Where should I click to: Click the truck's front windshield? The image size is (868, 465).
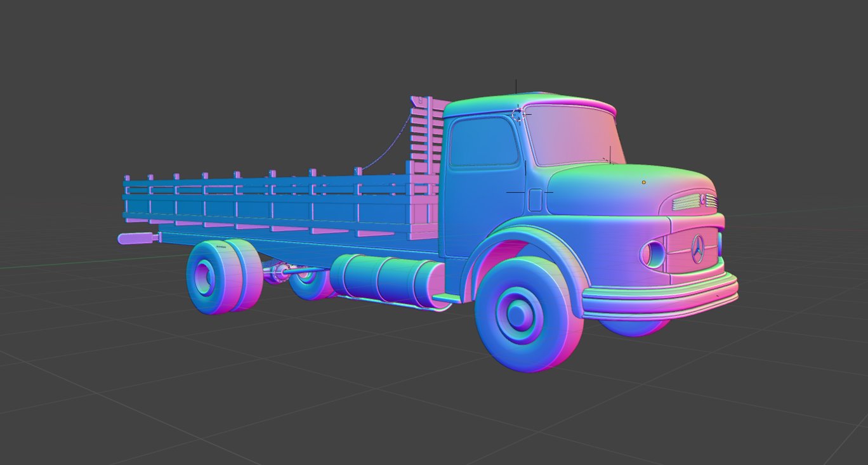[574, 135]
